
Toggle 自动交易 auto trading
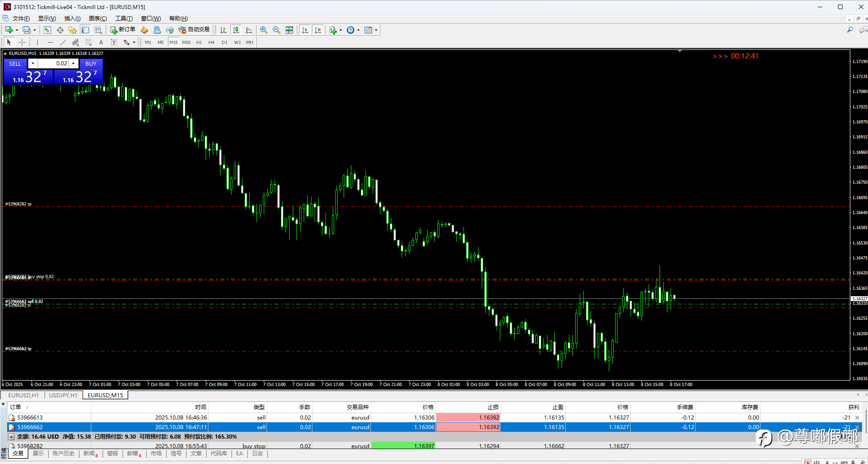pos(194,30)
